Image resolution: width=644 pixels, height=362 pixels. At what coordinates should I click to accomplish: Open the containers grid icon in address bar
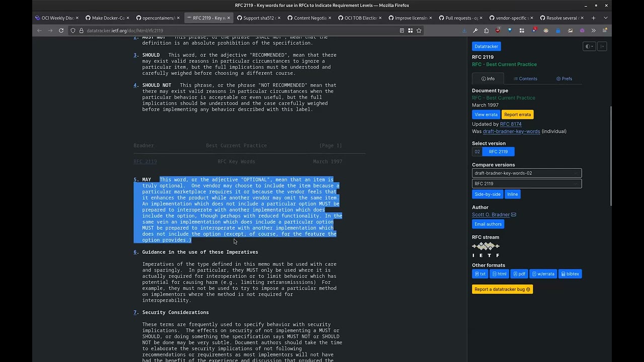(410, 31)
